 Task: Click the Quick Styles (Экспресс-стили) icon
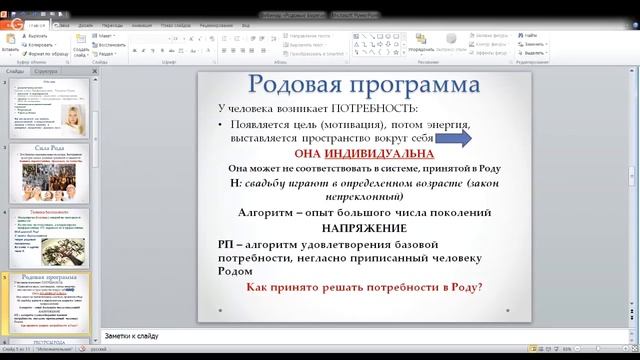pos(451,39)
